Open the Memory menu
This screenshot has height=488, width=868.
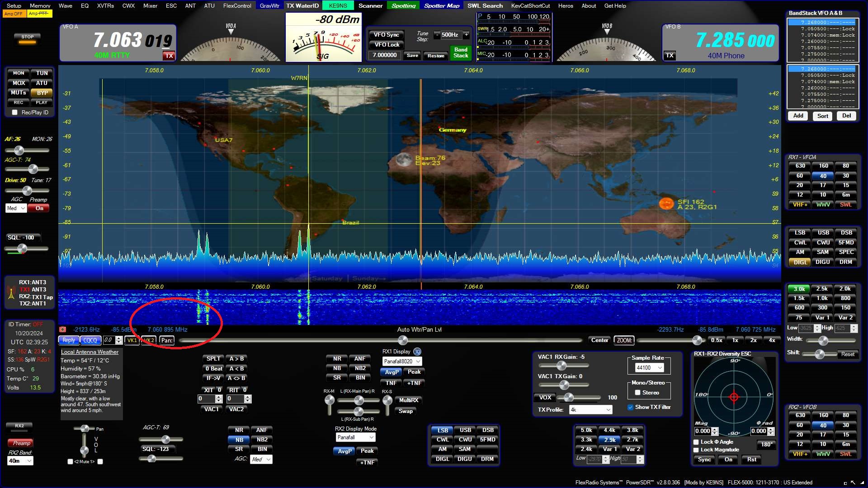40,5
